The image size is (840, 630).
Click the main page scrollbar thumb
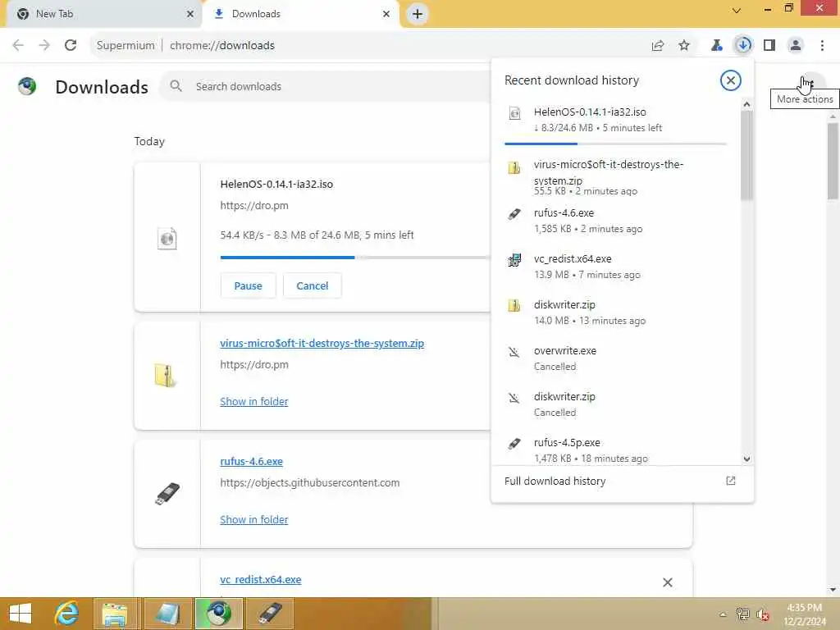(833, 161)
